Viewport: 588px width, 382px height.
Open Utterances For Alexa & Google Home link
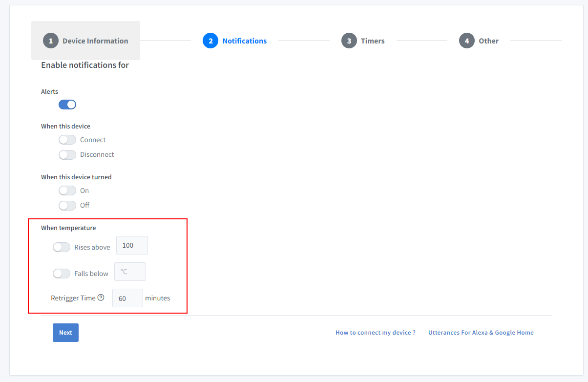tap(481, 333)
